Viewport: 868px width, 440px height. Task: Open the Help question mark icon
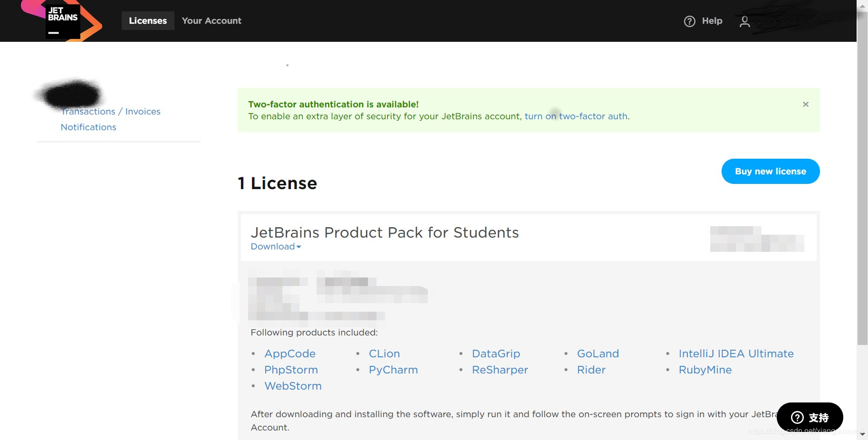click(689, 21)
